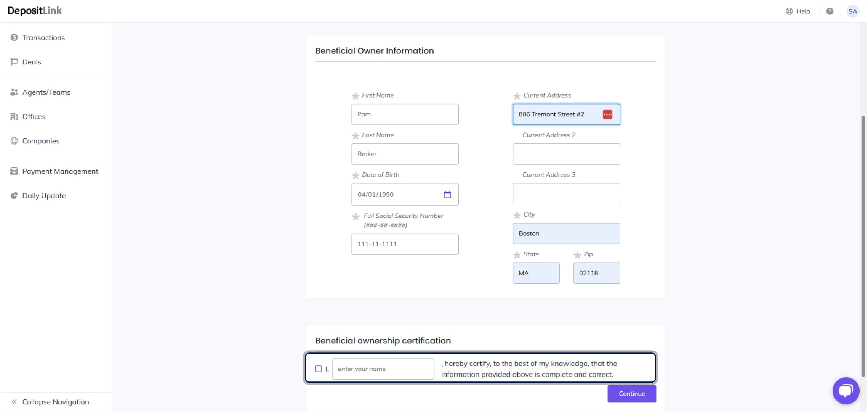
Task: Open the chat support bubble
Action: coord(846,391)
